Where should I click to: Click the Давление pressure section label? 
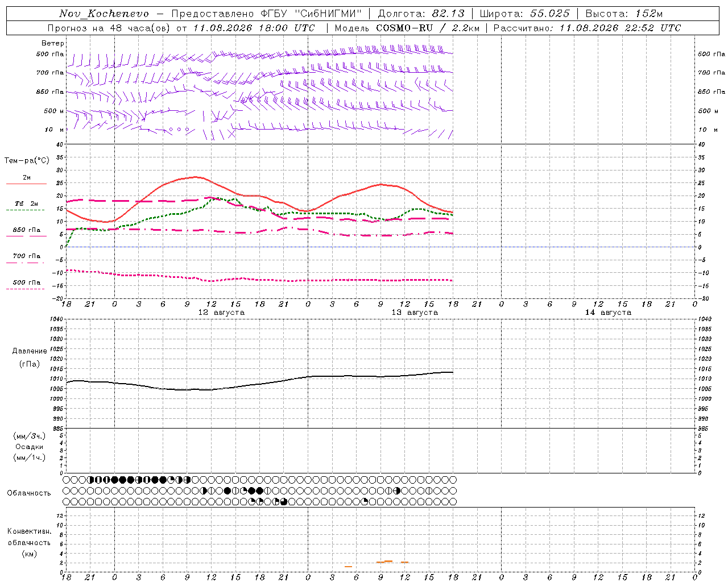[x=30, y=351]
